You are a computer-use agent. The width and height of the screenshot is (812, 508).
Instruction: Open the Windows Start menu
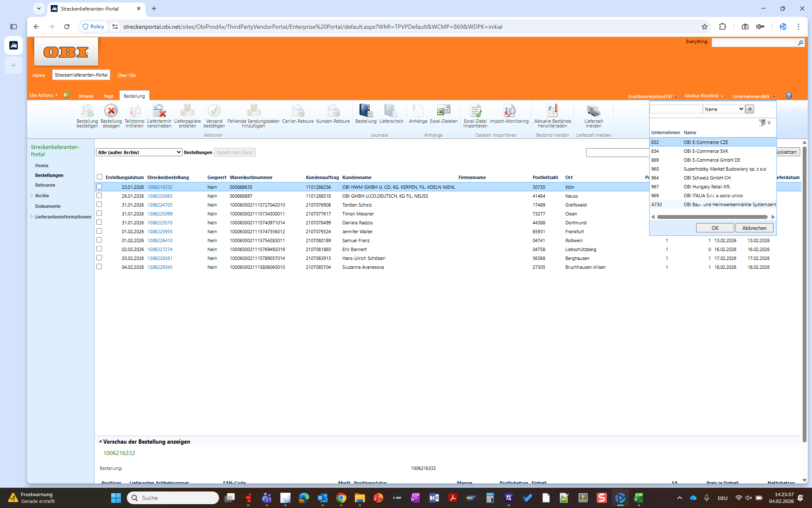[x=116, y=498]
